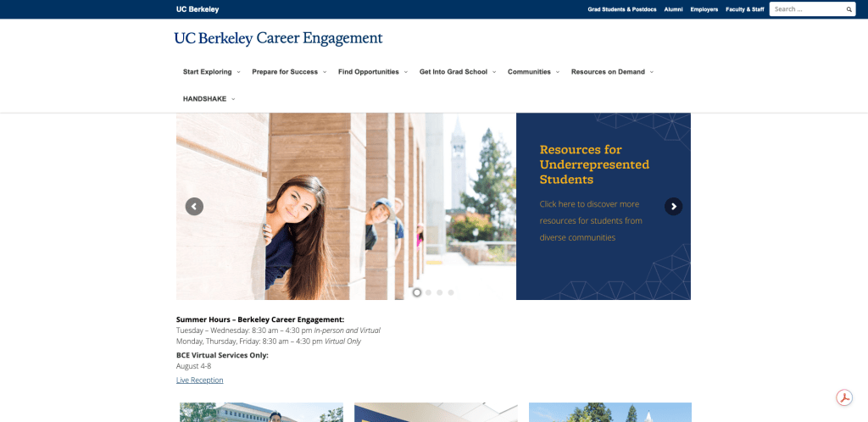
Task: Expand the Start Exploring menu
Action: pos(211,72)
